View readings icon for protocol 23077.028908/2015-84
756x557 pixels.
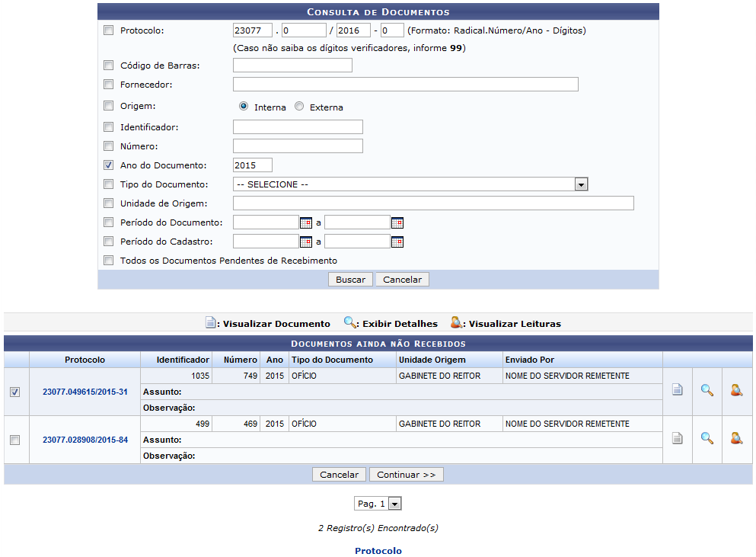click(x=736, y=438)
